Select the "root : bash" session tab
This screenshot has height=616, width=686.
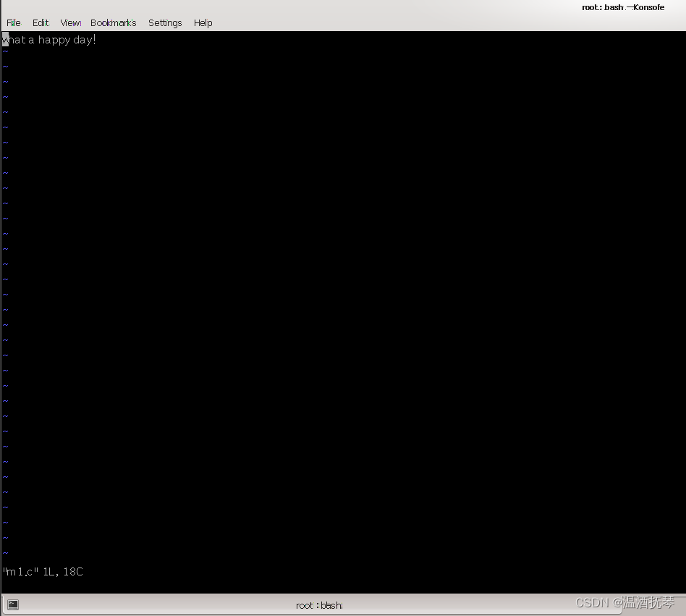click(x=318, y=604)
